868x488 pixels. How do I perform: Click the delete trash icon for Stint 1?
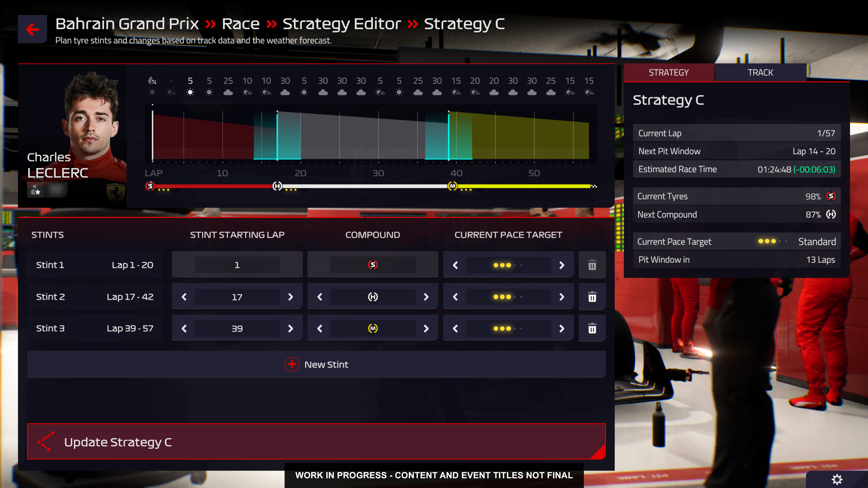coord(591,265)
